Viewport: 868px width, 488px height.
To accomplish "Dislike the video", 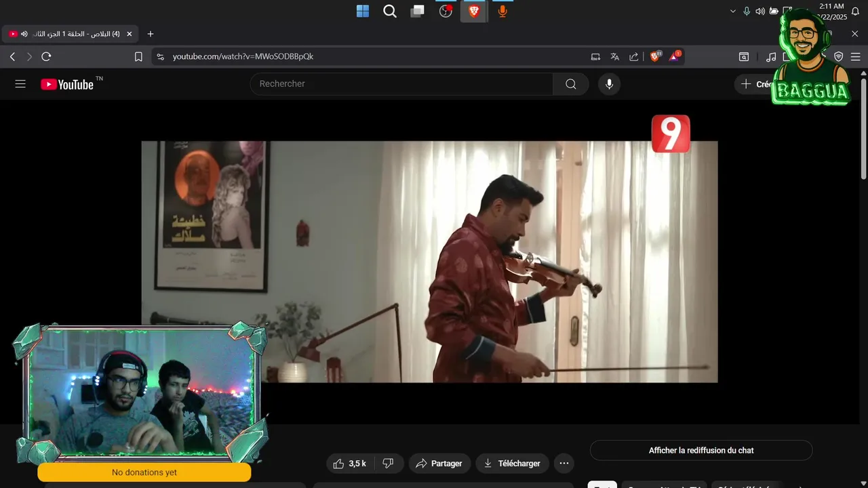I will click(x=389, y=464).
